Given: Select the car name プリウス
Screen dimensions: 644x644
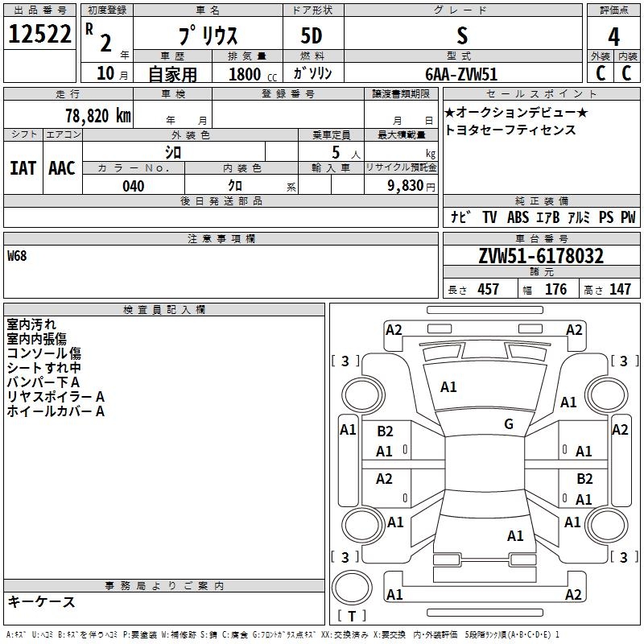Looking at the screenshot, I should coord(208,35).
